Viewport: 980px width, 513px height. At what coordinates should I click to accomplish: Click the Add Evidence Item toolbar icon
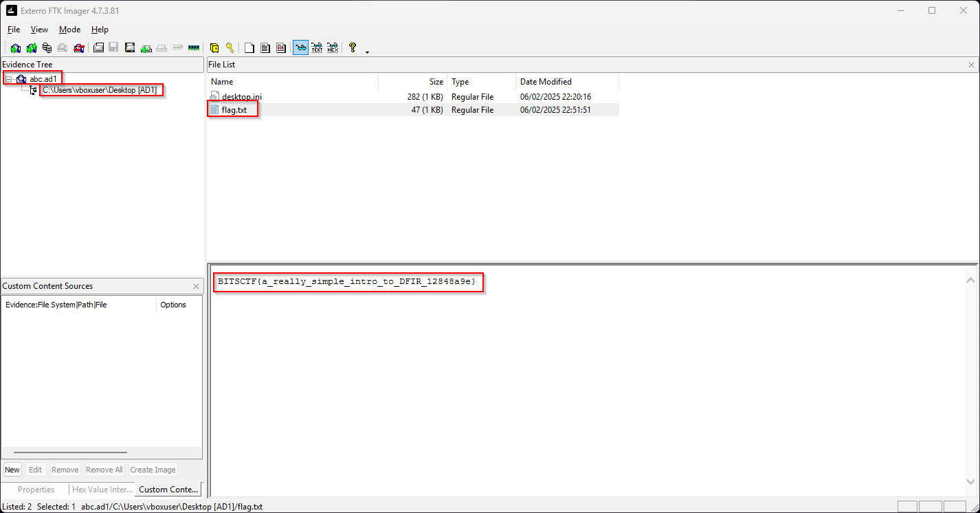click(x=15, y=48)
